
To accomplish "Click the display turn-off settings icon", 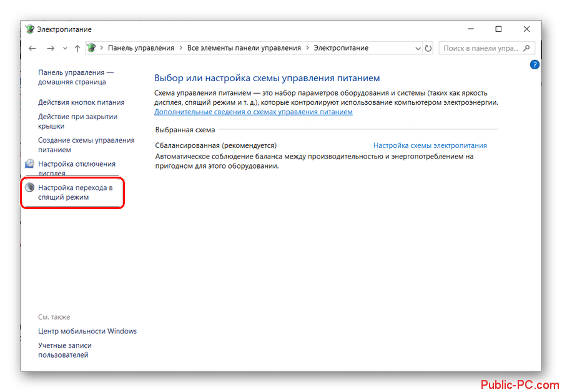I will pyautogui.click(x=30, y=164).
